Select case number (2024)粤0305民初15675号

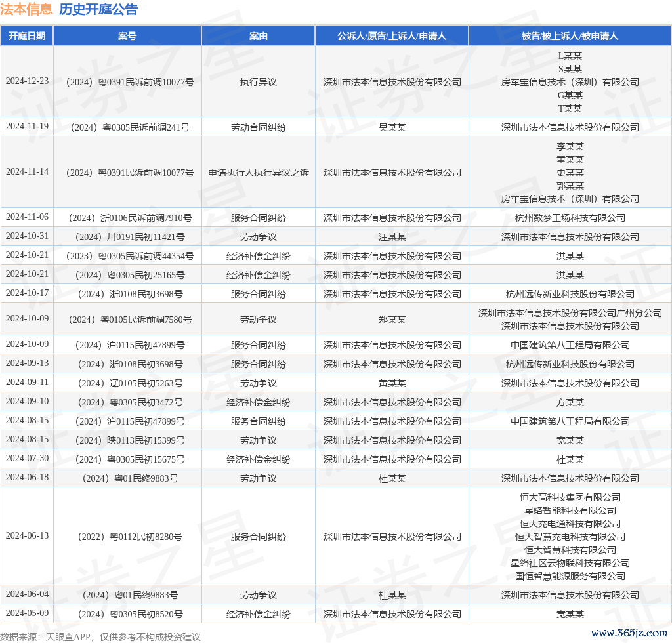tap(130, 459)
